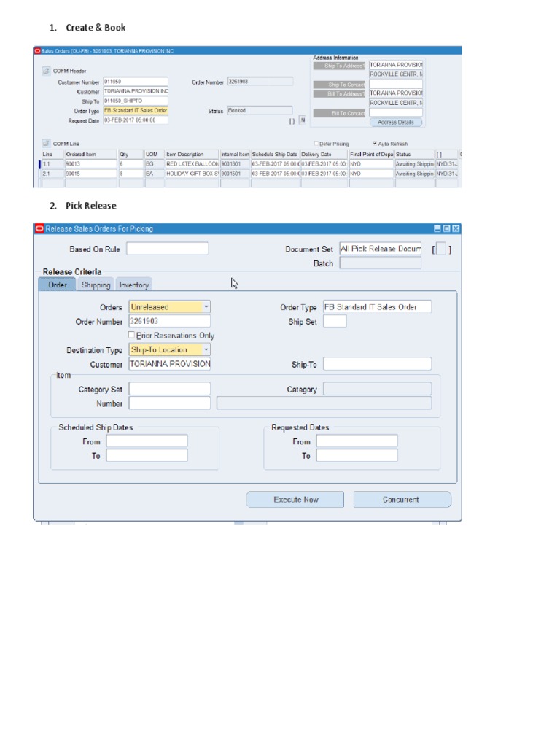560x747 pixels.
Task: Click the COFM Line folder icon
Action: coord(46,144)
